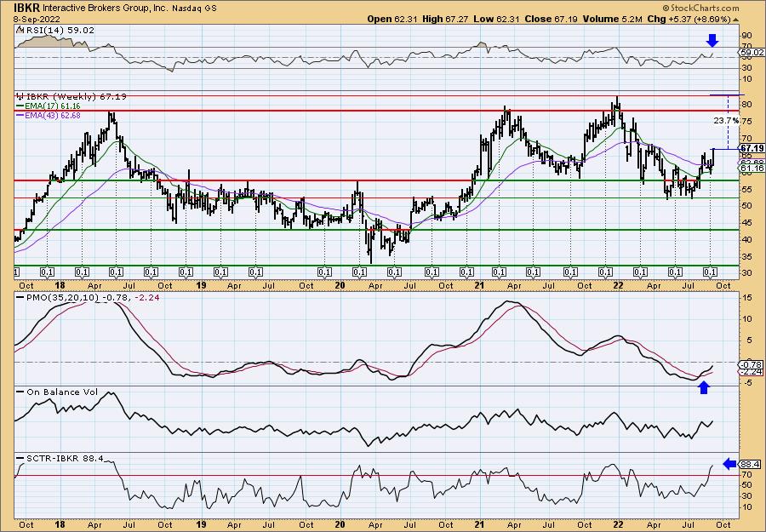Click the IBKR ticker symbol in the header
The image size is (766, 532).
(x=26, y=8)
